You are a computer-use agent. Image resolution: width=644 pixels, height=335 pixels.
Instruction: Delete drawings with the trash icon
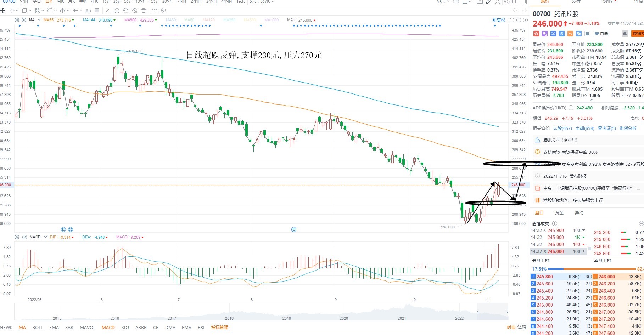coord(144,11)
